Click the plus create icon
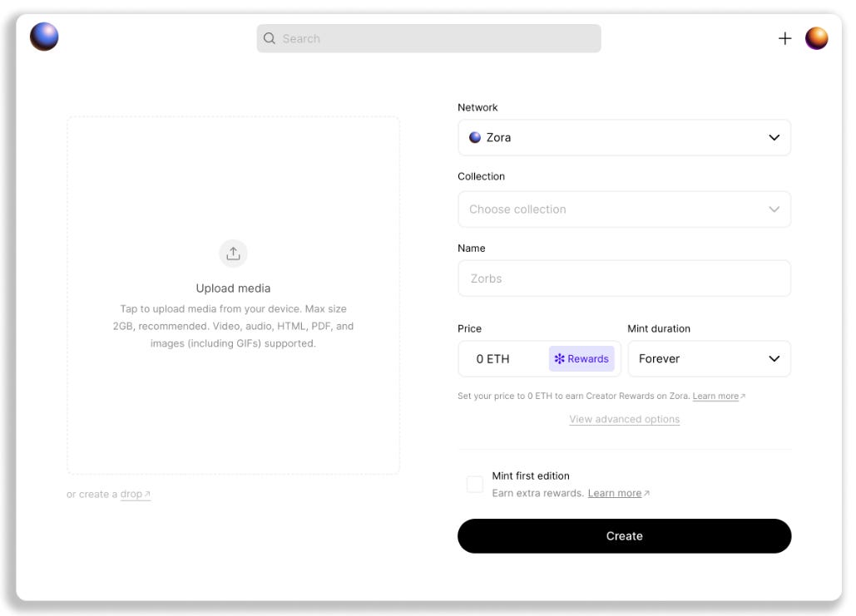This screenshot has width=856, height=616. (x=784, y=38)
